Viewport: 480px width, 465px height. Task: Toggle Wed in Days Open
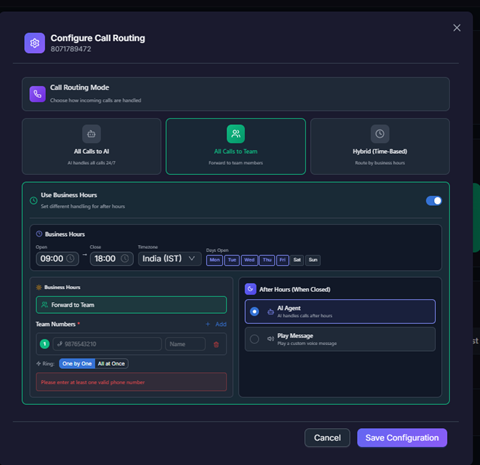click(x=249, y=260)
